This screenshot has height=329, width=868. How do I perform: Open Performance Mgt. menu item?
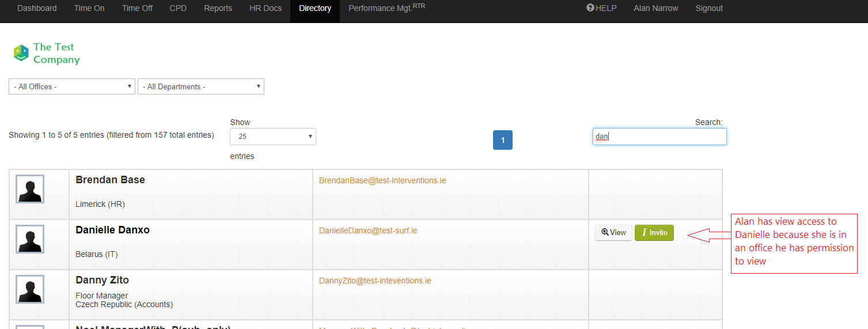click(386, 9)
